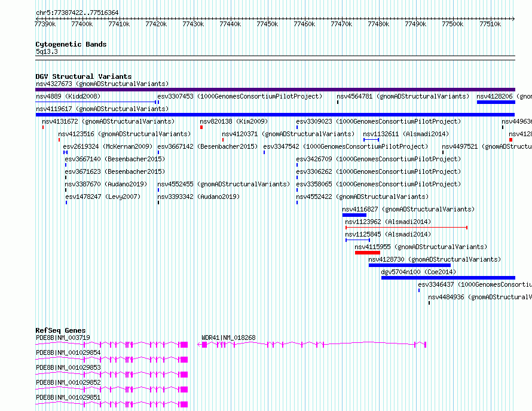Open esv1478247 (Levy2007) variant
The image size is (532, 411).
tap(103, 197)
